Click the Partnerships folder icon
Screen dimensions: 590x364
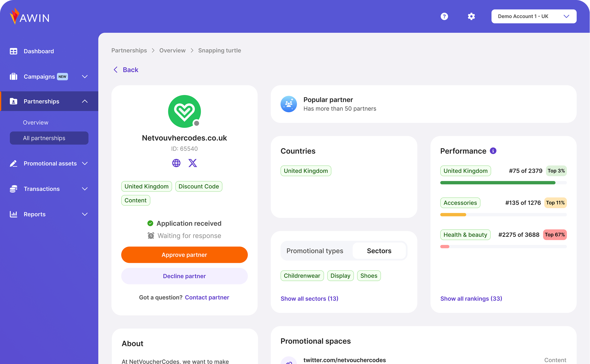pos(13,101)
